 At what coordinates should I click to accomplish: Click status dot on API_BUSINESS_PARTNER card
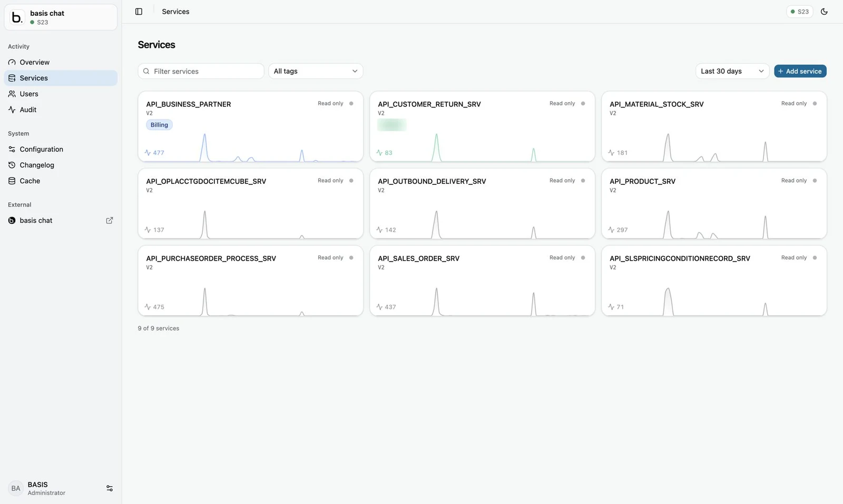[x=351, y=103]
